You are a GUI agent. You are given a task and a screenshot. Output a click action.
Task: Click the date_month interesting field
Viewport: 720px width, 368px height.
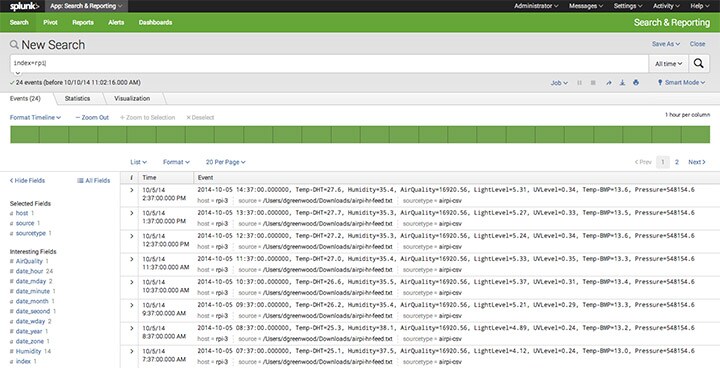click(x=32, y=301)
